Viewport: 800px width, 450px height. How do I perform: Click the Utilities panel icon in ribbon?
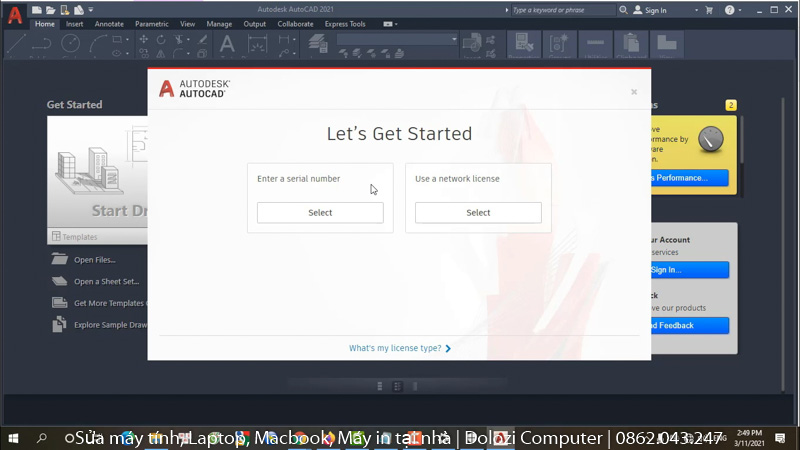pyautogui.click(x=595, y=44)
